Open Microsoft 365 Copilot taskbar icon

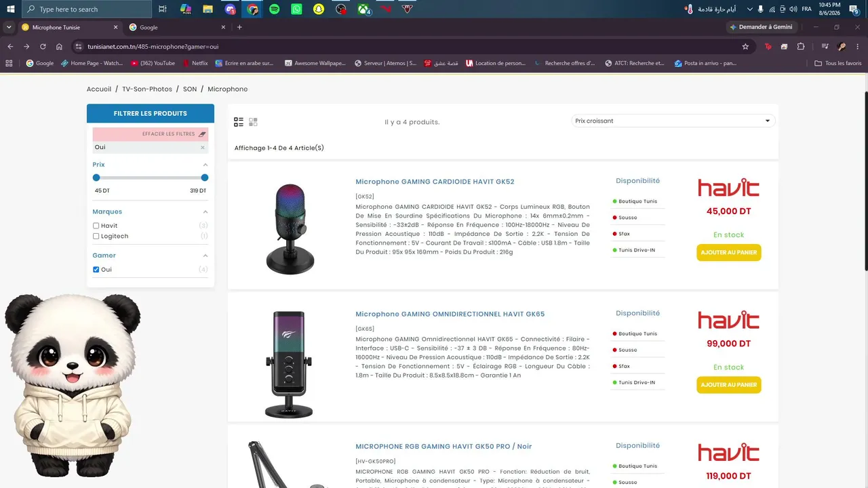185,9
